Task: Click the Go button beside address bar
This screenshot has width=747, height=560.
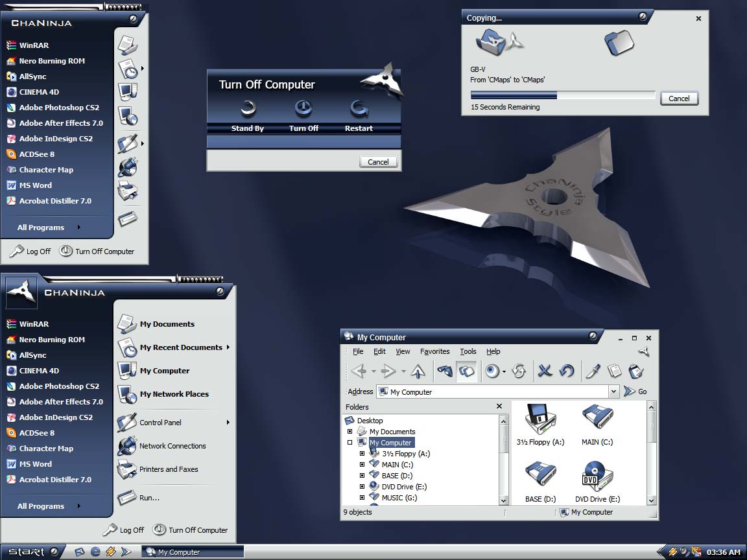Action: tap(635, 391)
